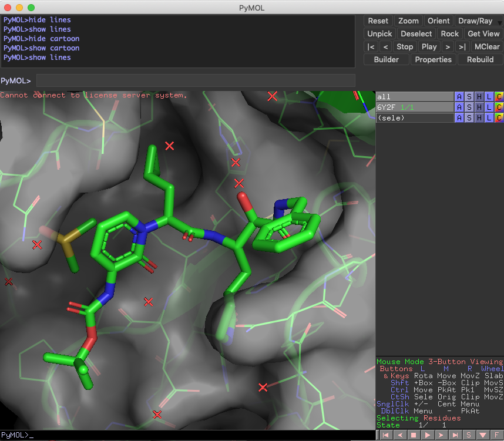Click the pink square stop icon at bottom
Image resolution: width=504 pixels, height=441 pixels.
click(414, 435)
